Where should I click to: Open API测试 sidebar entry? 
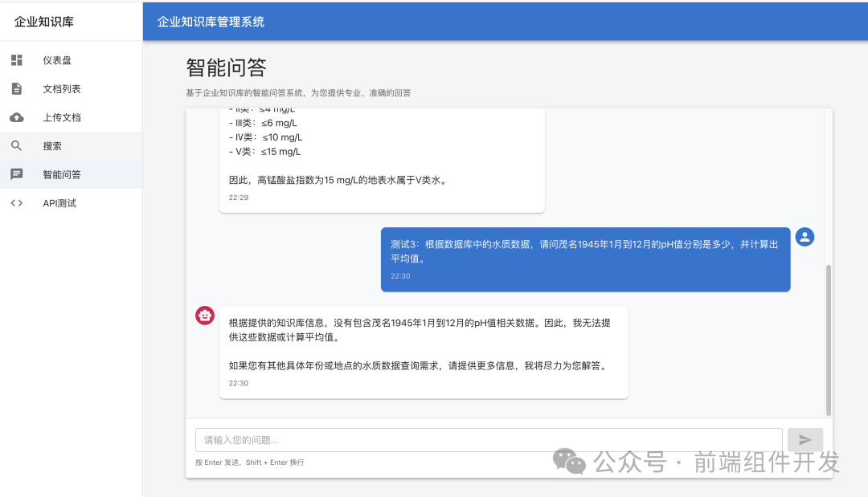[x=71, y=203]
